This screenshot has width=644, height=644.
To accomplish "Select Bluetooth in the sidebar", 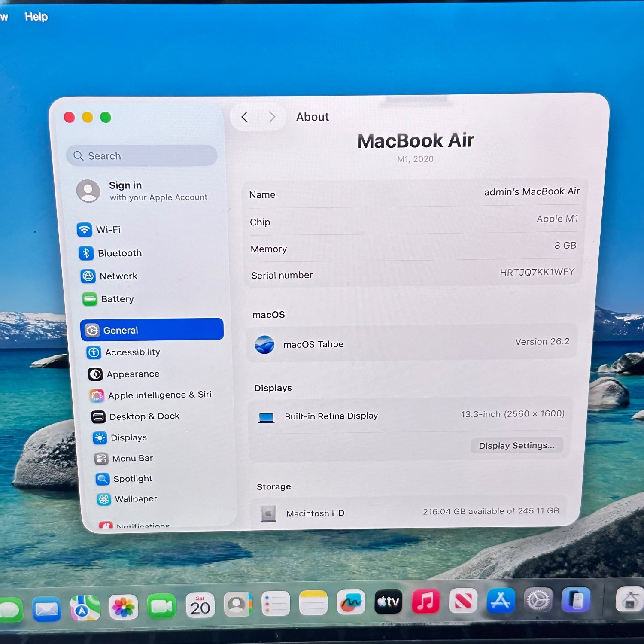I will [119, 253].
